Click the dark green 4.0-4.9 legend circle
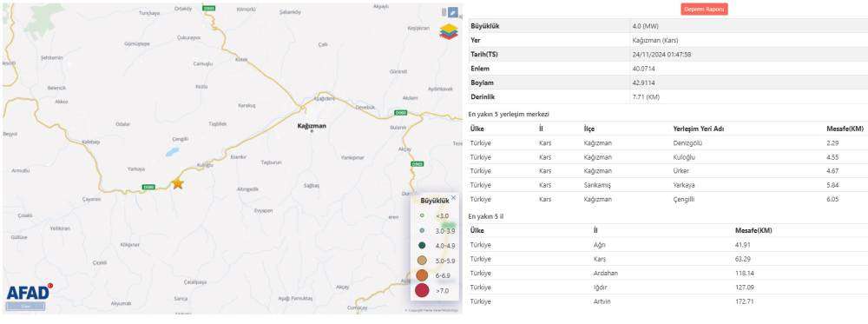Image resolution: width=868 pixels, height=324 pixels. 422,245
